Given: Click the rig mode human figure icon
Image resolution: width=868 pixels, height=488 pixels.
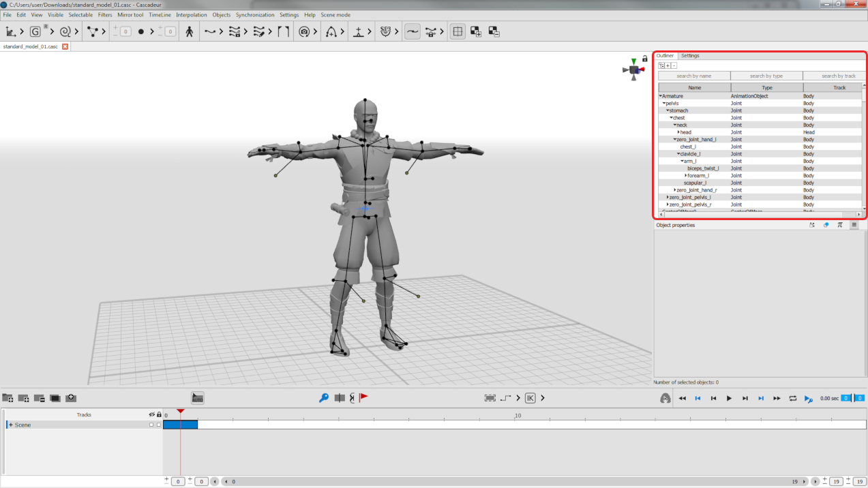Looking at the screenshot, I should point(190,31).
